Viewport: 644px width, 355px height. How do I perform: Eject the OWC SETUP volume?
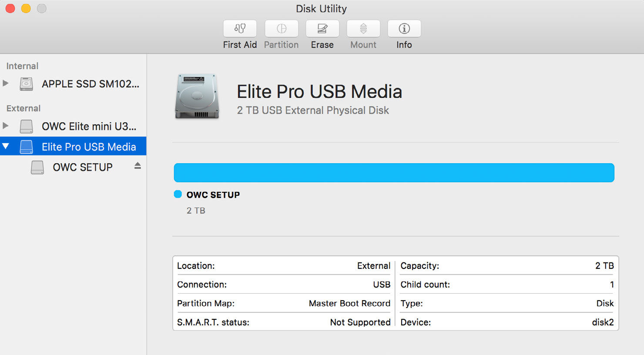138,166
